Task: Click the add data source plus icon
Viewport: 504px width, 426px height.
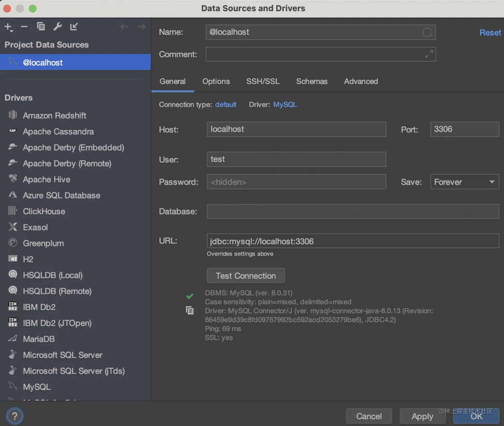Action: 8,27
